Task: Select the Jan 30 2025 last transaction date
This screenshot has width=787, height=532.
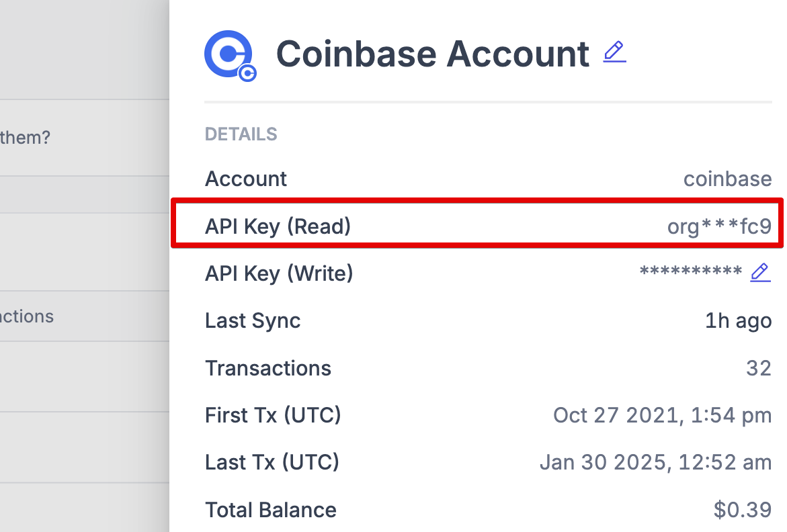Action: [655, 462]
